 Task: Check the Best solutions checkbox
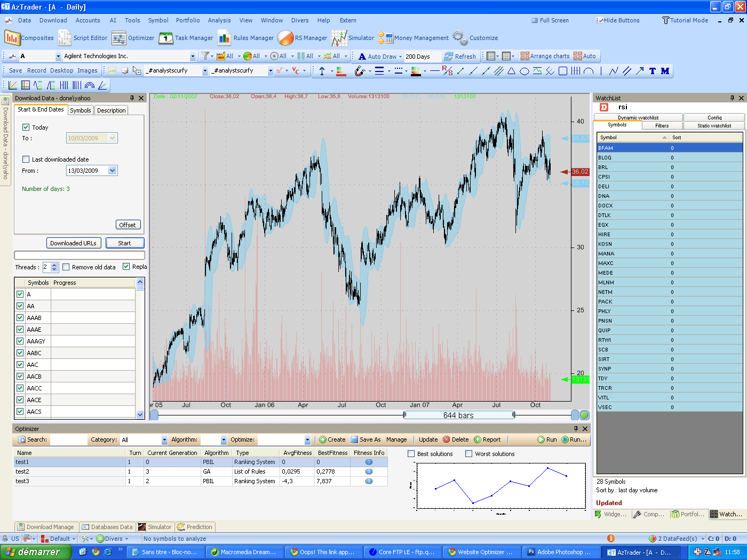click(x=410, y=453)
